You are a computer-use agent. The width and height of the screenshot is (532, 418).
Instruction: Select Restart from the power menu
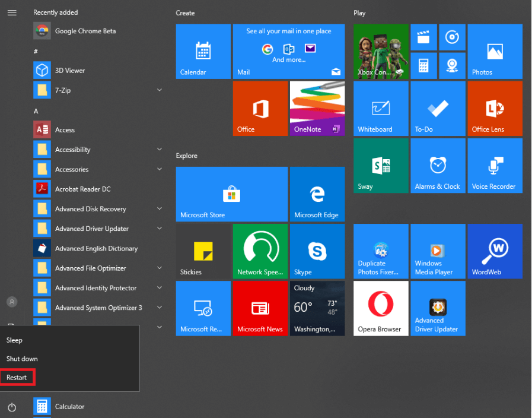(17, 377)
